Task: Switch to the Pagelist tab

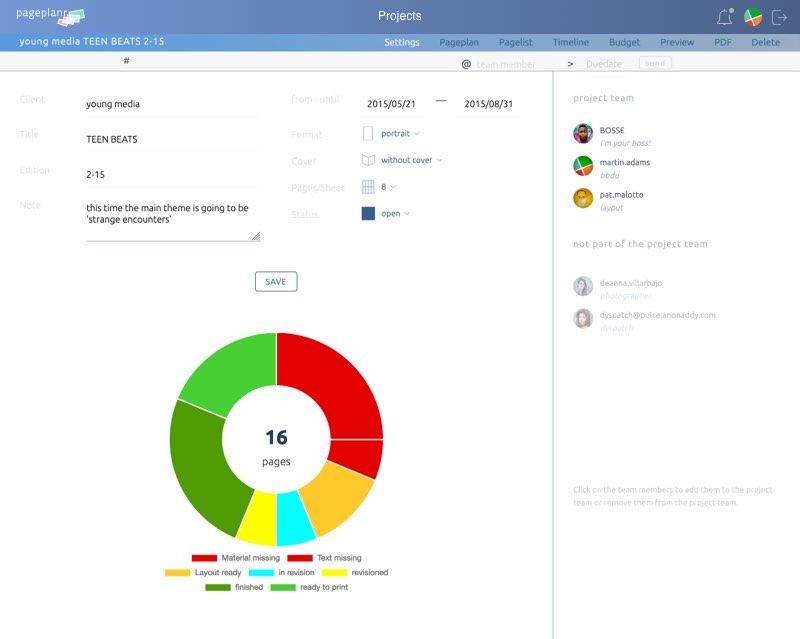Action: point(515,42)
